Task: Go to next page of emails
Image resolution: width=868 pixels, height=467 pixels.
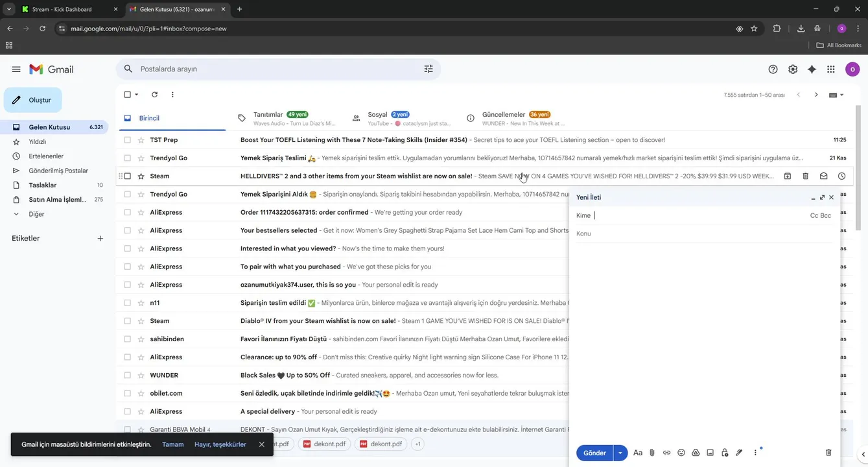Action: point(816,95)
